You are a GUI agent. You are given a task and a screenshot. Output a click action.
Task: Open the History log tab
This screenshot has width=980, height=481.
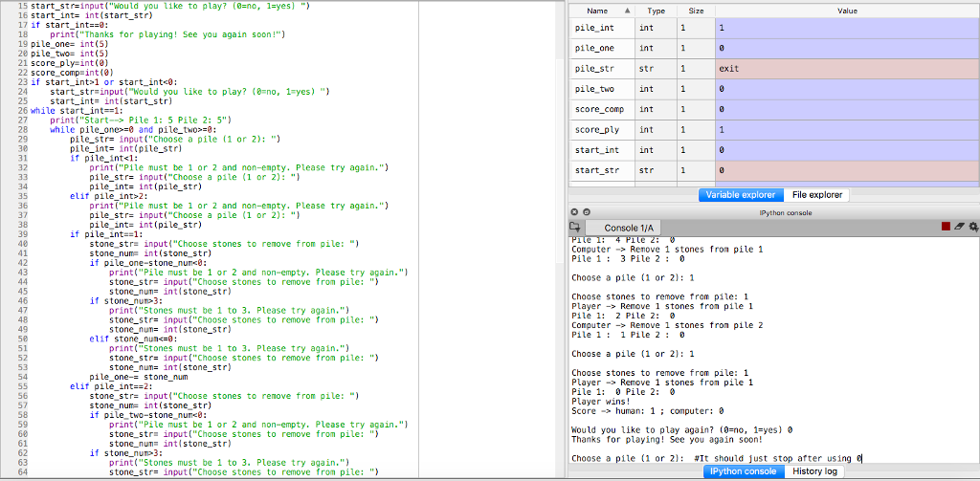tap(815, 471)
